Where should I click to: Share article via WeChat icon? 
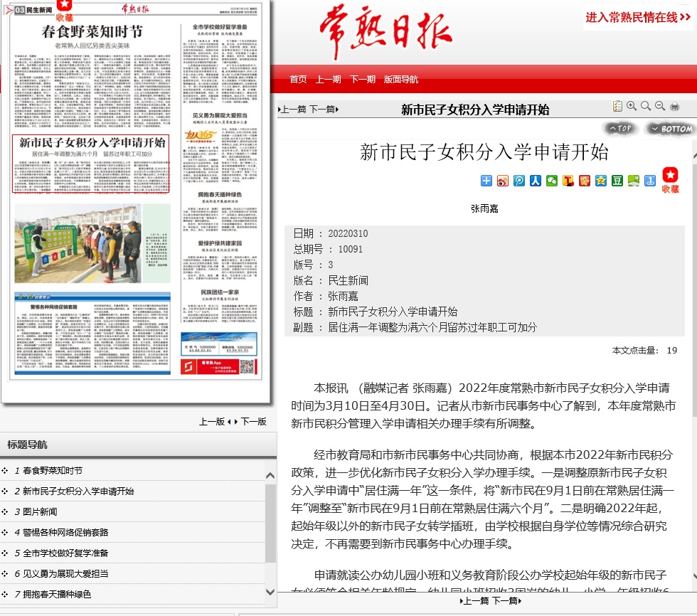click(x=552, y=181)
